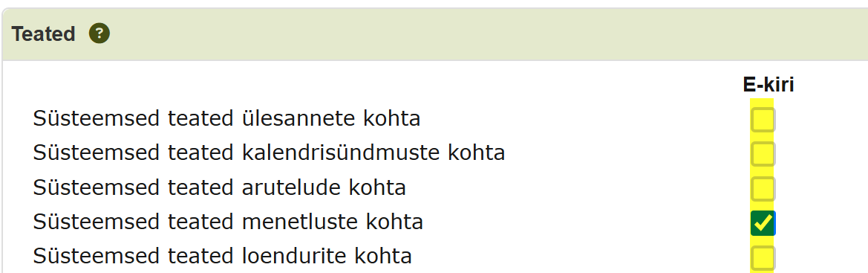Toggle the last checkbox in E-kiri column
Viewport: 868px width, 273px height.
click(x=763, y=258)
